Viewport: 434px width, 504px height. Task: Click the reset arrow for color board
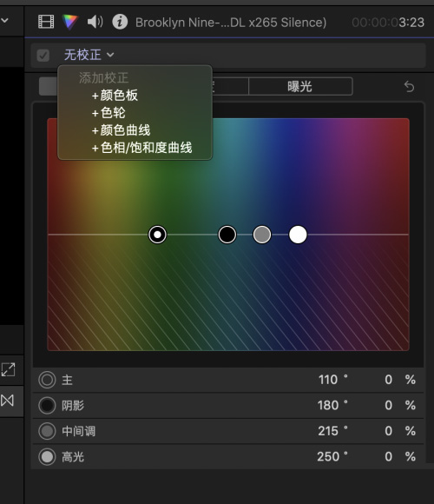tap(409, 87)
